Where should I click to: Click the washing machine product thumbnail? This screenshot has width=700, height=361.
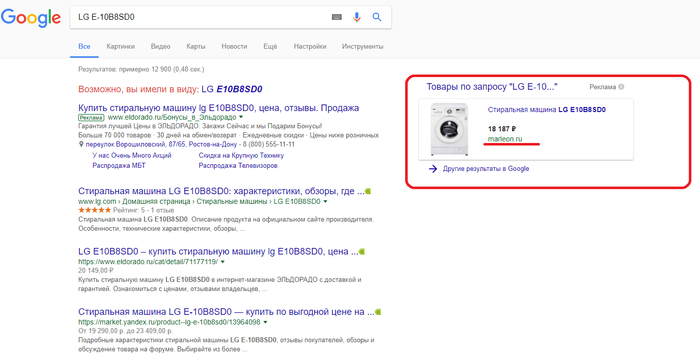point(449,129)
